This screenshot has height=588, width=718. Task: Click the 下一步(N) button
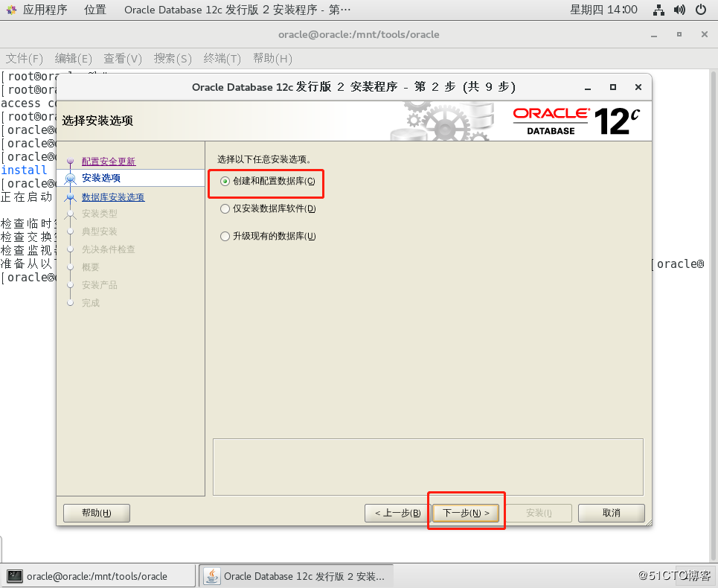pyautogui.click(x=466, y=513)
